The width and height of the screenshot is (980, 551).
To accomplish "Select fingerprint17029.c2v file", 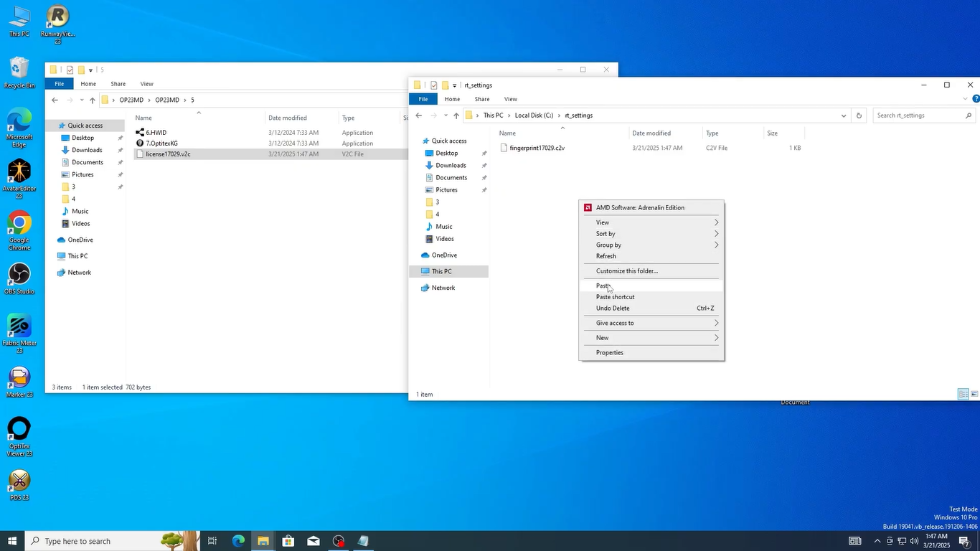I will tap(537, 148).
